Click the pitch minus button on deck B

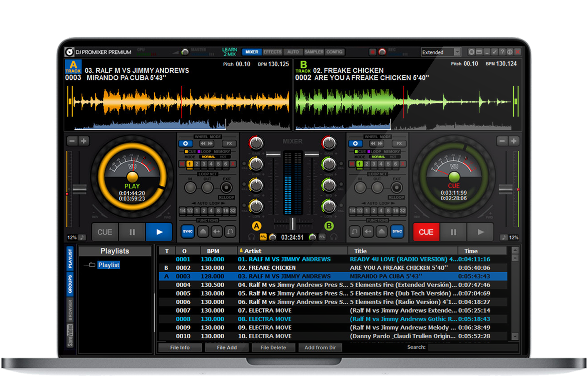pos(502,141)
